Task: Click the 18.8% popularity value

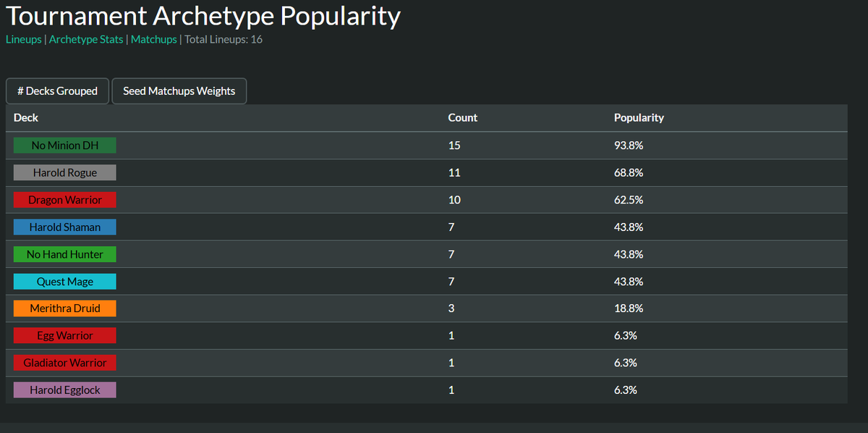Action: [x=629, y=308]
